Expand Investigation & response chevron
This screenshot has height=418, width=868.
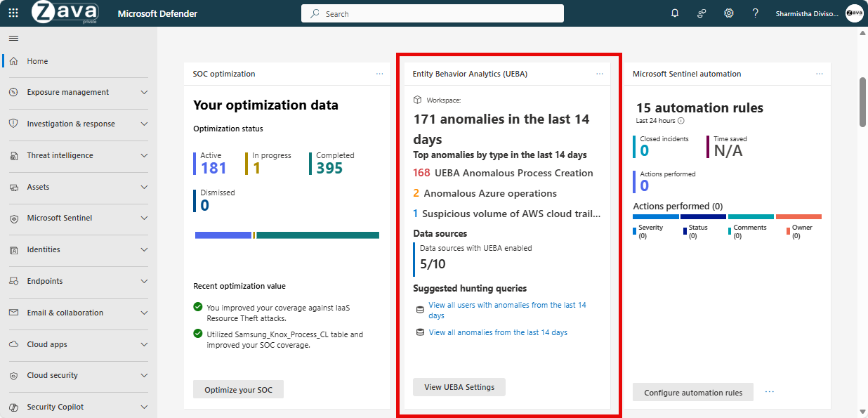(x=144, y=124)
